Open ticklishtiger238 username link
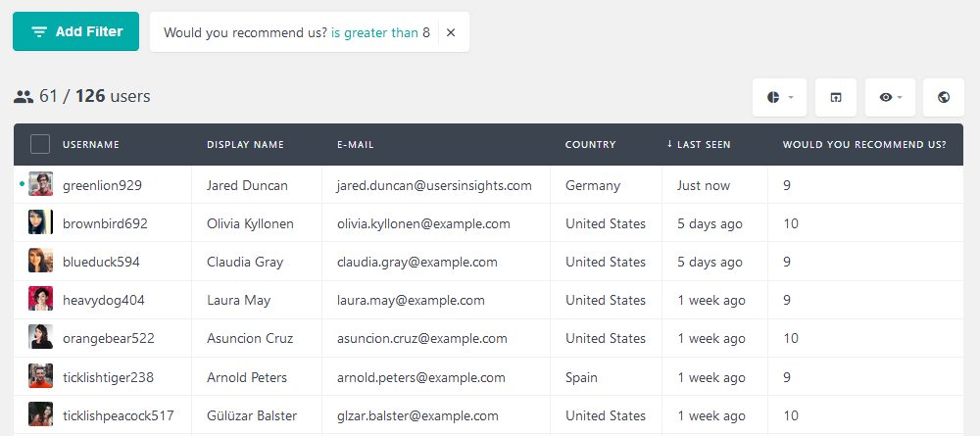 tap(108, 378)
